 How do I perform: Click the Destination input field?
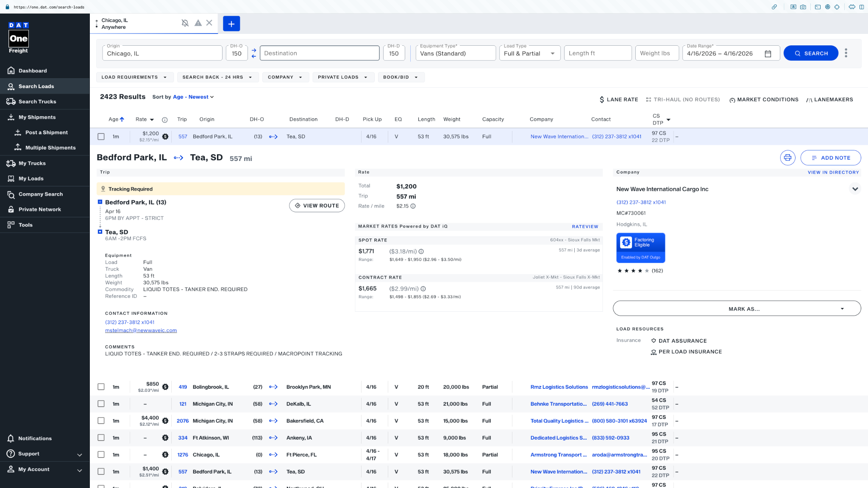tap(320, 53)
